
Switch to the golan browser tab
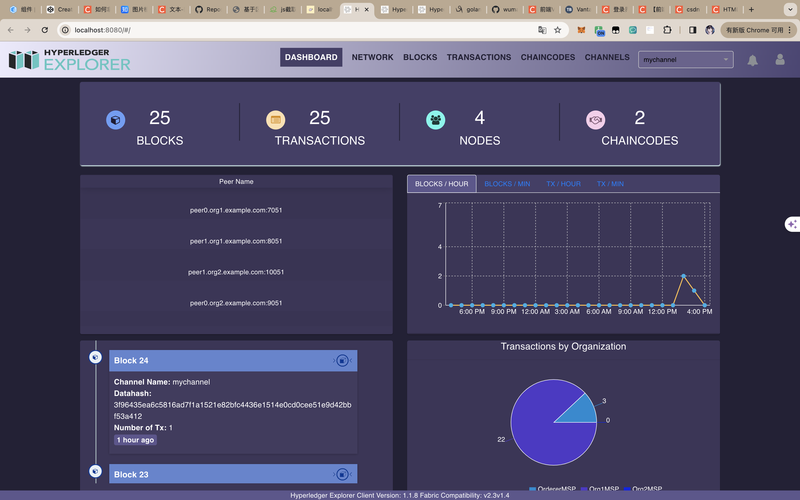pos(468,10)
